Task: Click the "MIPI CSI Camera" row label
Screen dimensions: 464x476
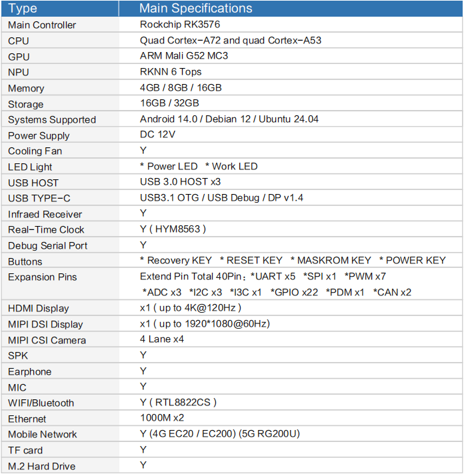Action: 47,340
